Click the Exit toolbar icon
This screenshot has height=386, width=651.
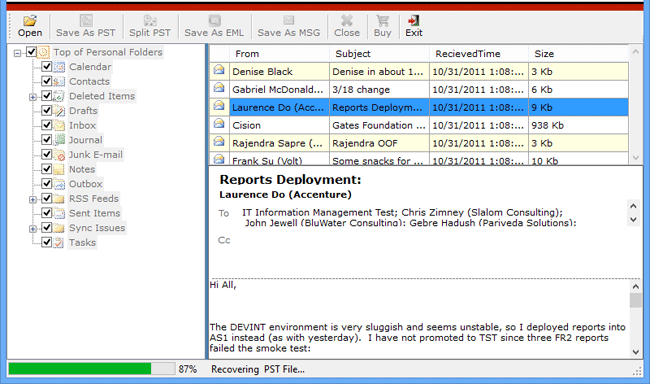(414, 20)
